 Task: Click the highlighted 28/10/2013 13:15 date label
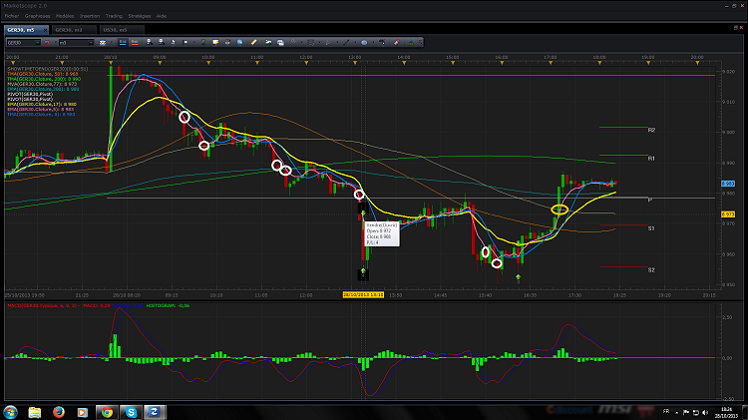click(x=364, y=295)
